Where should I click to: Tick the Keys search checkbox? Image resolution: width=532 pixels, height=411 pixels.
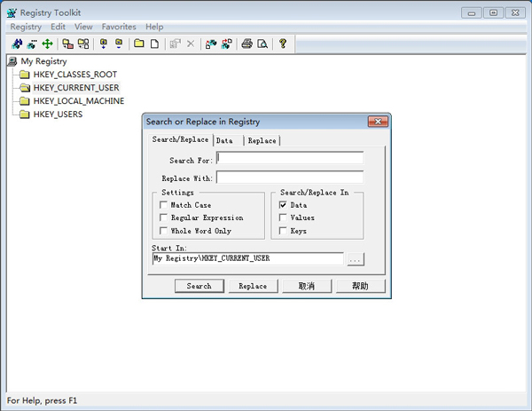(283, 231)
